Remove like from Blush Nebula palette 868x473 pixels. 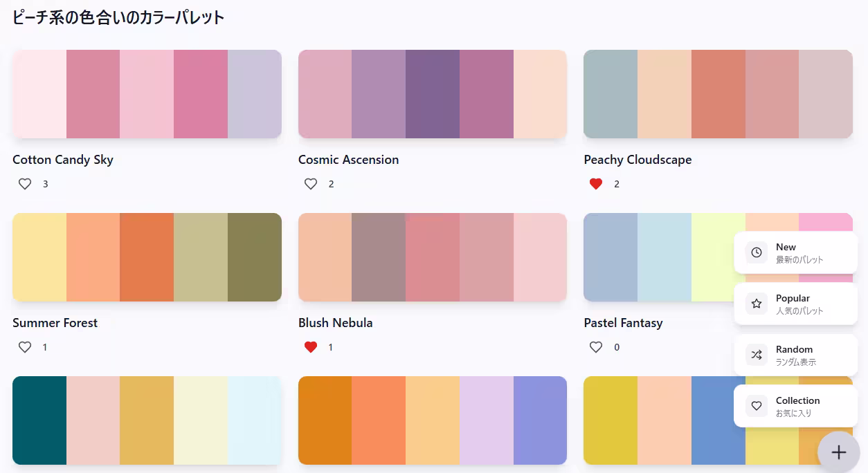311,347
